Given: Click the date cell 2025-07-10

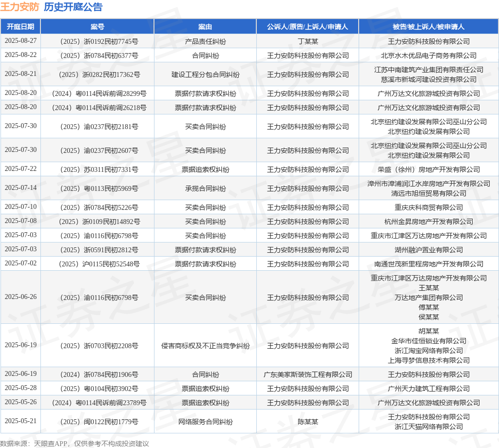Looking at the screenshot, I should tap(20, 206).
